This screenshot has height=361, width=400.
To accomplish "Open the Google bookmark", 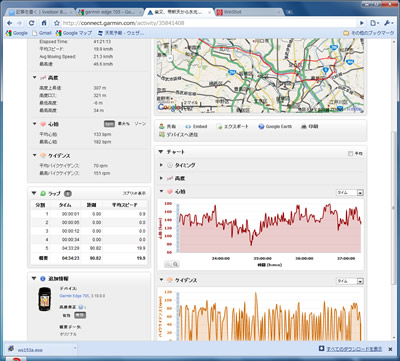I will (17, 33).
